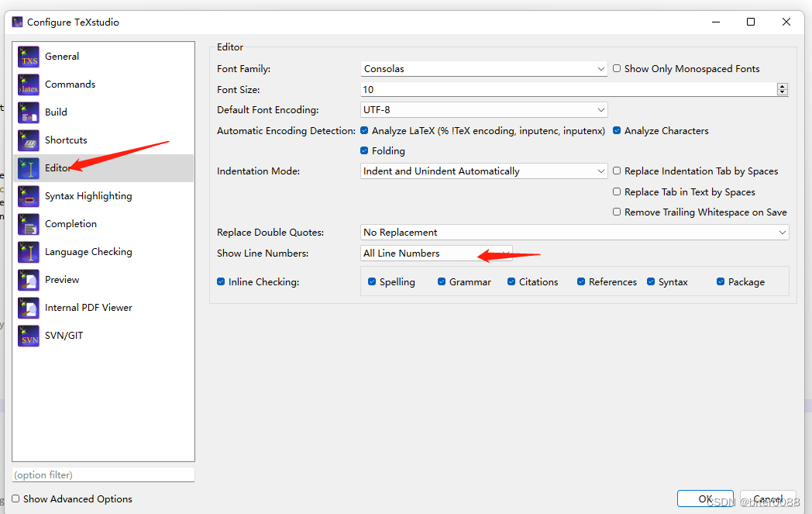Dismiss the dialog with Cancel button
The height and width of the screenshot is (514, 812).
click(x=768, y=499)
